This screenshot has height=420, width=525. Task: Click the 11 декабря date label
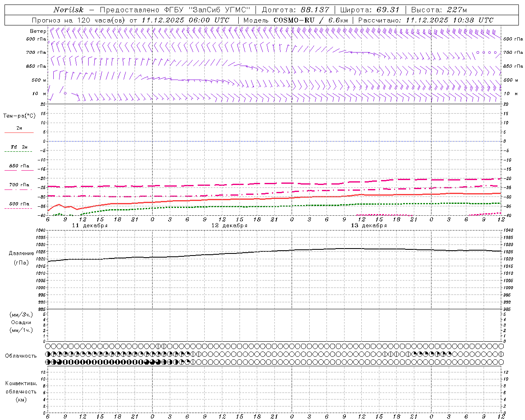click(90, 226)
